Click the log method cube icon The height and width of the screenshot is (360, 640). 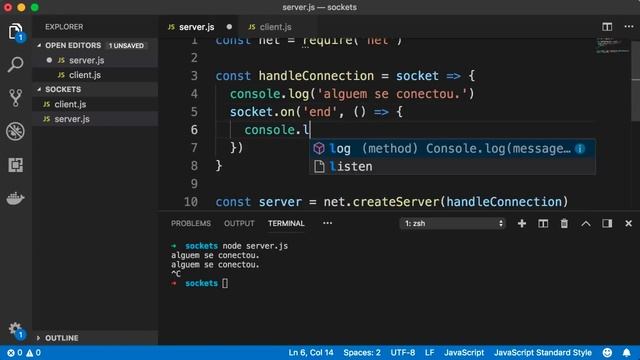pos(319,149)
